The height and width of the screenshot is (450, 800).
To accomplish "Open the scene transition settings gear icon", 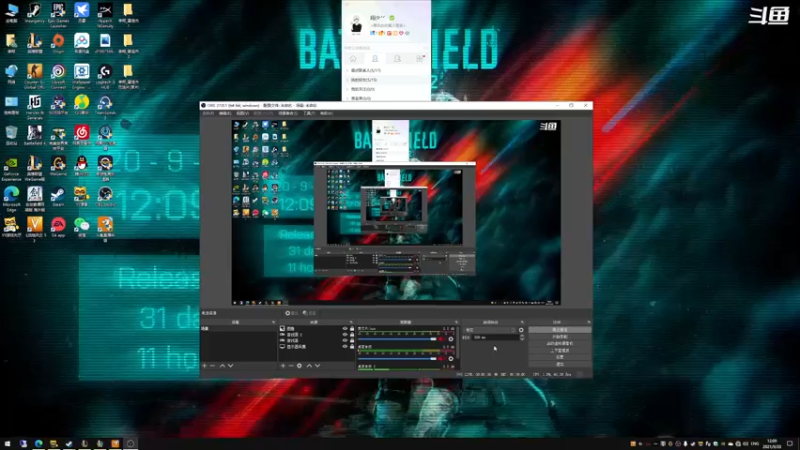I will point(521,330).
